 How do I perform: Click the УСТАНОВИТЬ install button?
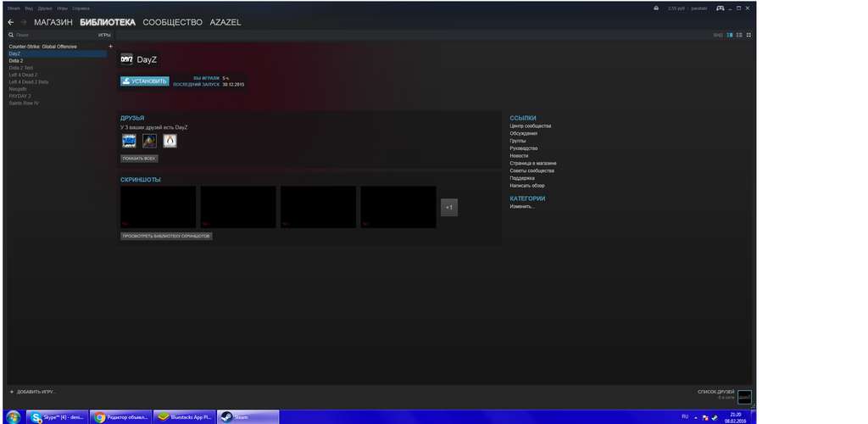[144, 81]
